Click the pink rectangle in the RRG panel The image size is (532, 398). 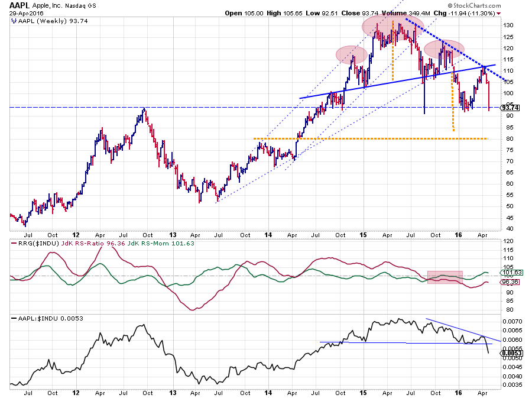pyautogui.click(x=445, y=277)
